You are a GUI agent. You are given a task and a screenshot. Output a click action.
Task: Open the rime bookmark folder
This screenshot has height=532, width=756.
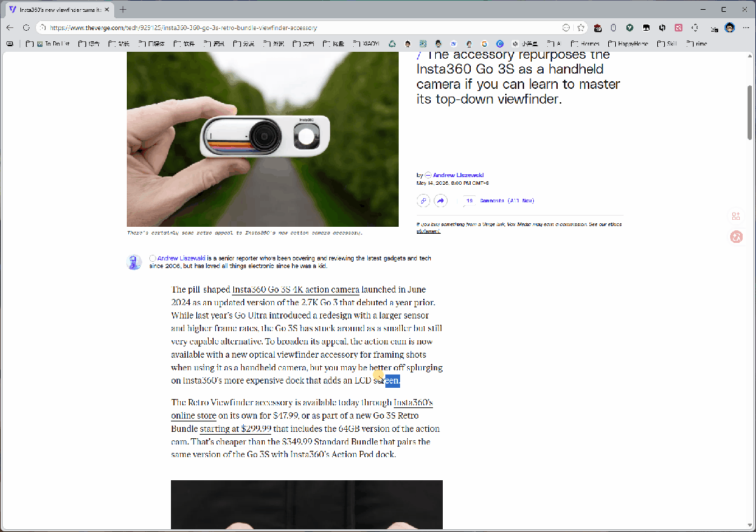pos(696,44)
